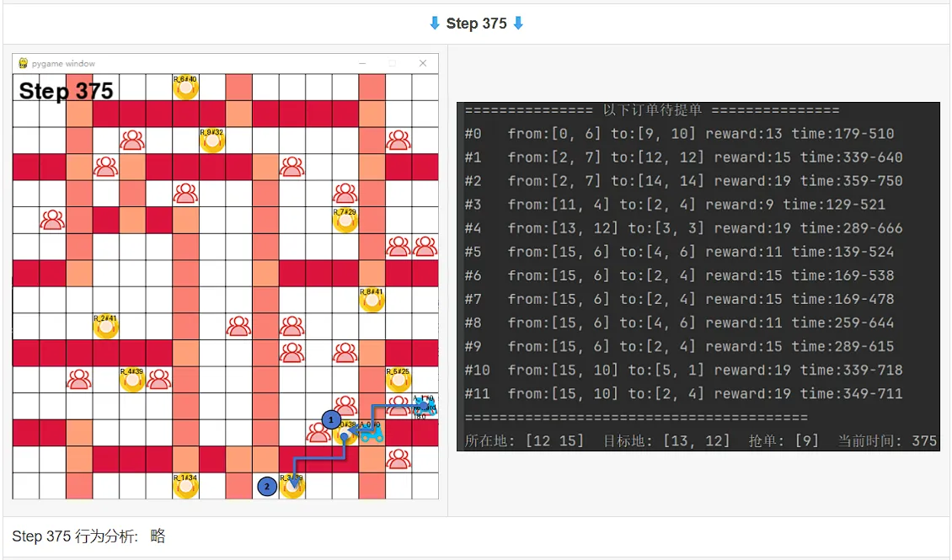Click the down arrow right of Step 375

pos(518,24)
